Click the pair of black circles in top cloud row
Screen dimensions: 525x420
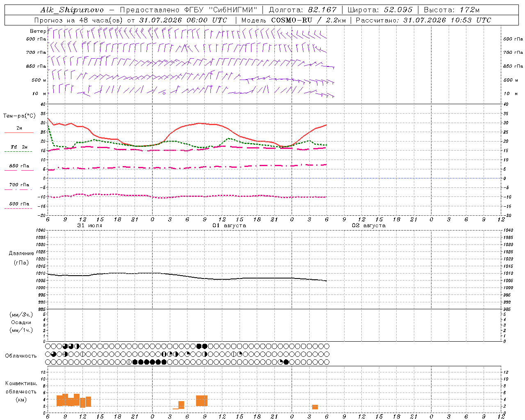point(202,346)
